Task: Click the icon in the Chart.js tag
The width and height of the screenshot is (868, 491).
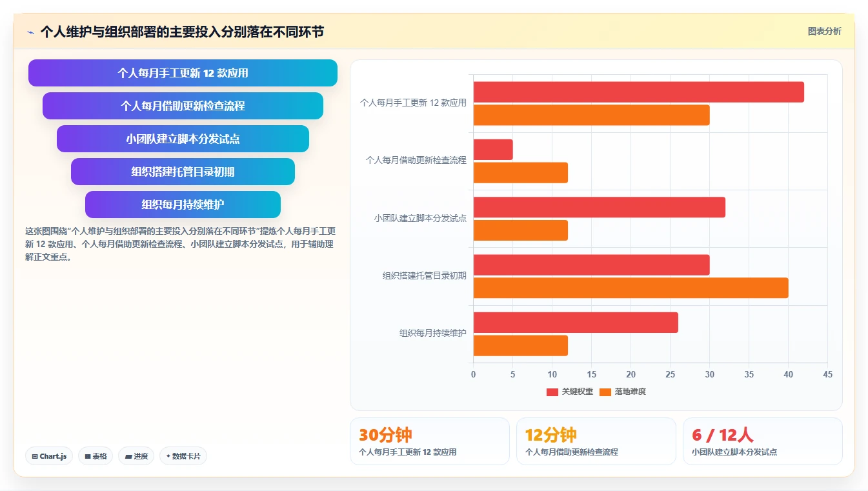Action: click(x=35, y=456)
